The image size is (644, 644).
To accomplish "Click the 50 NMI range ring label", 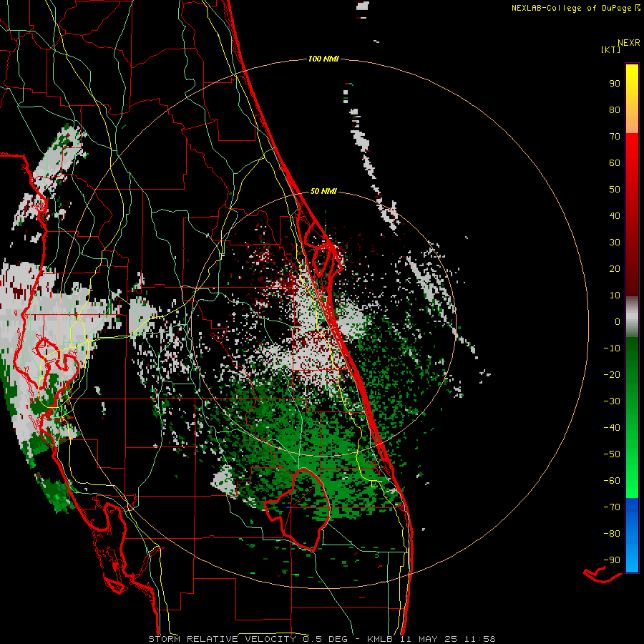I will [x=323, y=191].
